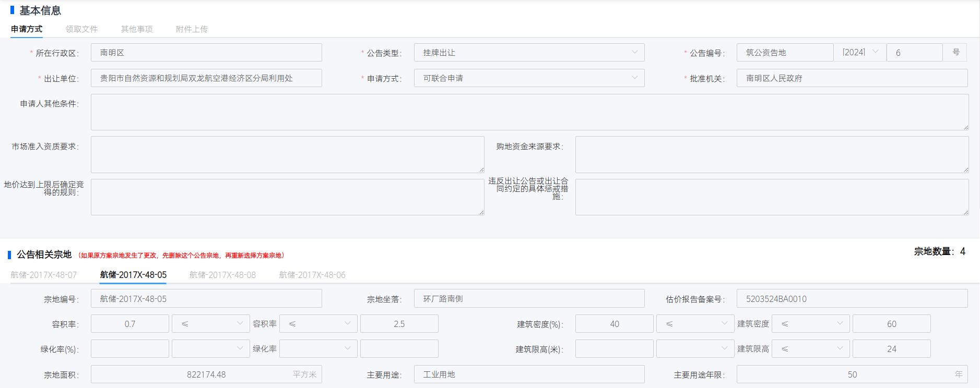Click the empty 绿化率 upper value field
The width and height of the screenshot is (980, 388).
[x=399, y=349]
